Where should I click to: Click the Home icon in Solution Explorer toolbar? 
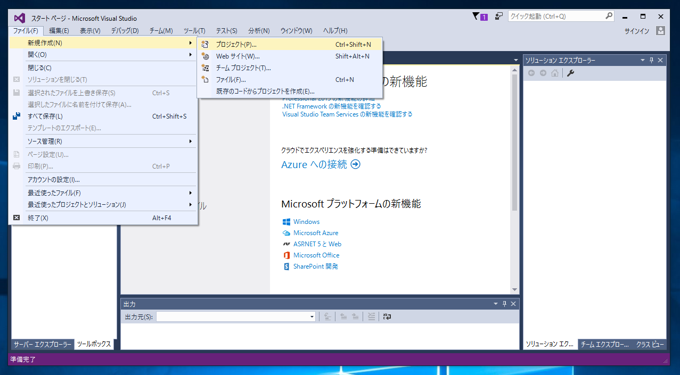pos(554,73)
